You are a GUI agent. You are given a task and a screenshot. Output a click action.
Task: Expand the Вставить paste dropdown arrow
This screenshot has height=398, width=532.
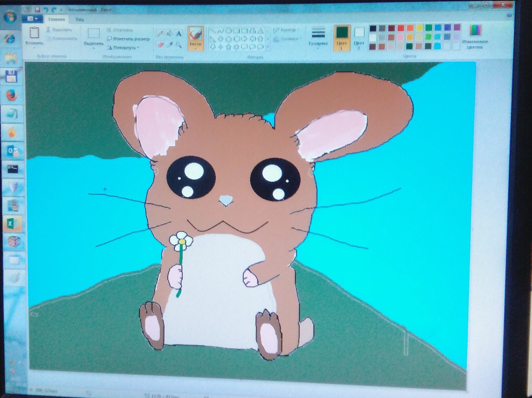click(x=34, y=48)
